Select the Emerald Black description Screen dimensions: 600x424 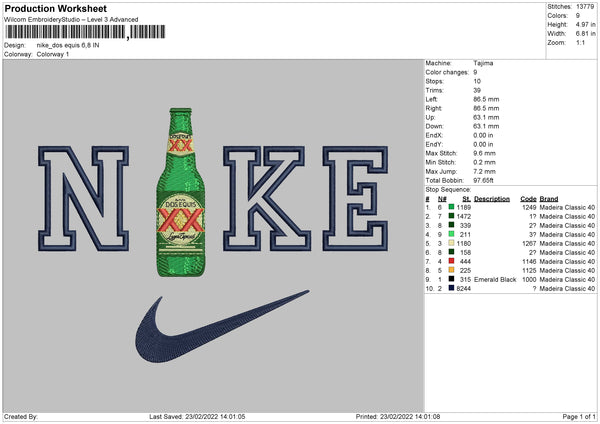point(495,279)
